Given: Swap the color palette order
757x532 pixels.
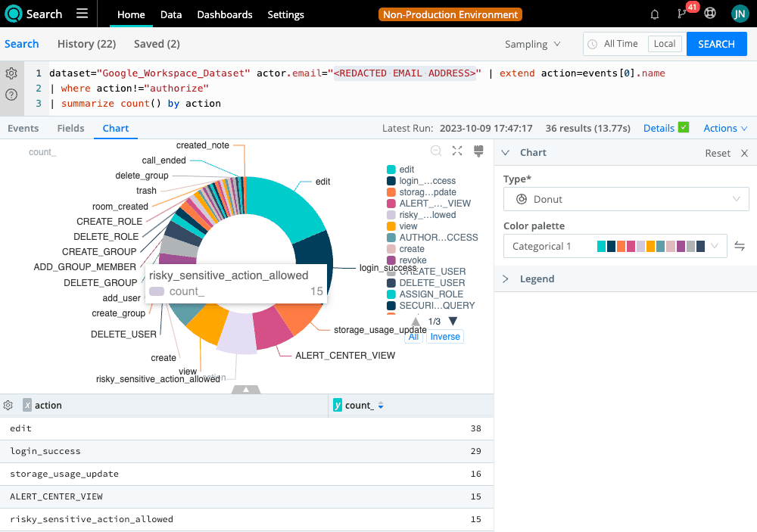Looking at the screenshot, I should (x=740, y=246).
